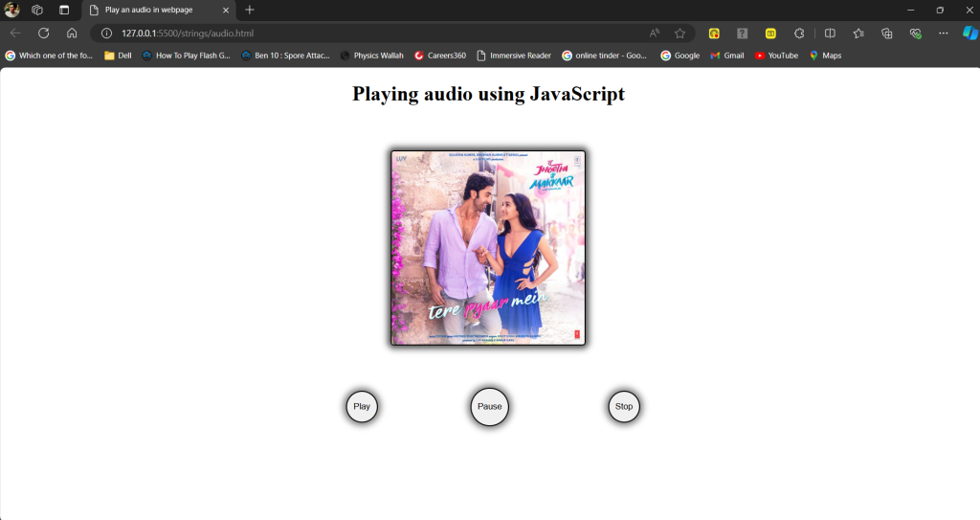The width and height of the screenshot is (980, 520).
Task: Open the YouTube bookmark
Action: (x=776, y=56)
